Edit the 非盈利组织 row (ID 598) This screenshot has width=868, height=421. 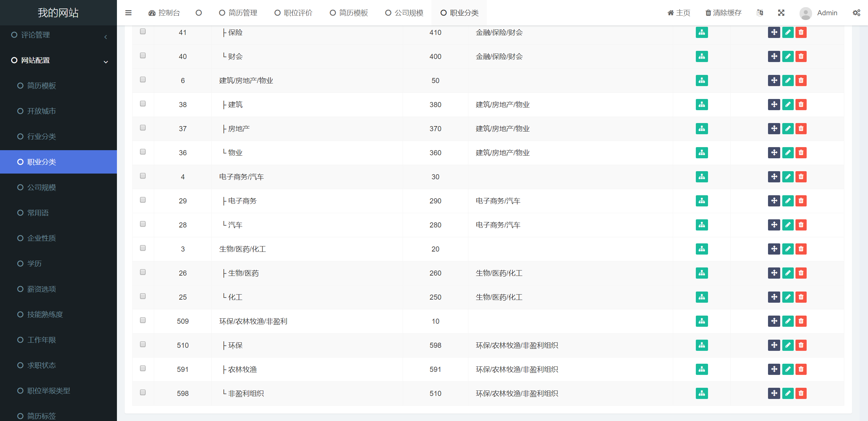788,394
